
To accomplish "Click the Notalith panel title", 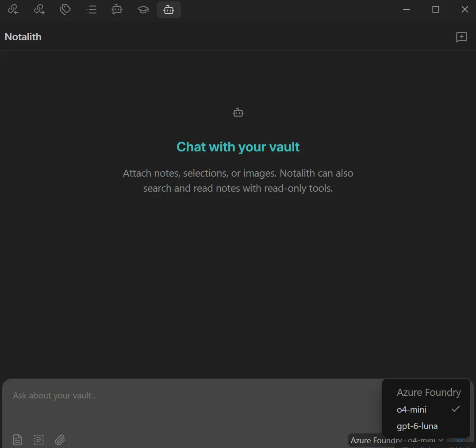I will tap(23, 37).
